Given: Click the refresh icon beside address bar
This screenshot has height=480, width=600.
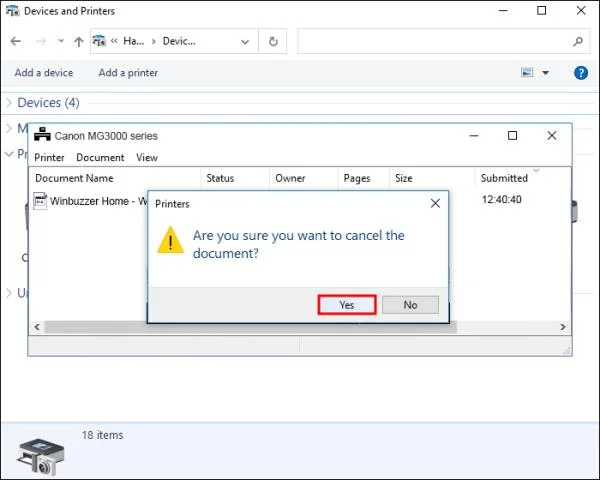Looking at the screenshot, I should 273,41.
